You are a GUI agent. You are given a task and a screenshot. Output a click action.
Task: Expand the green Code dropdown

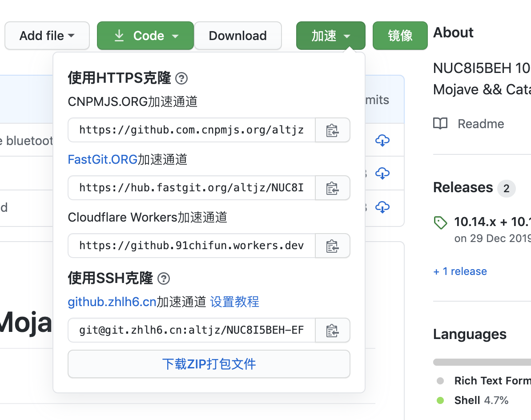pyautogui.click(x=145, y=36)
